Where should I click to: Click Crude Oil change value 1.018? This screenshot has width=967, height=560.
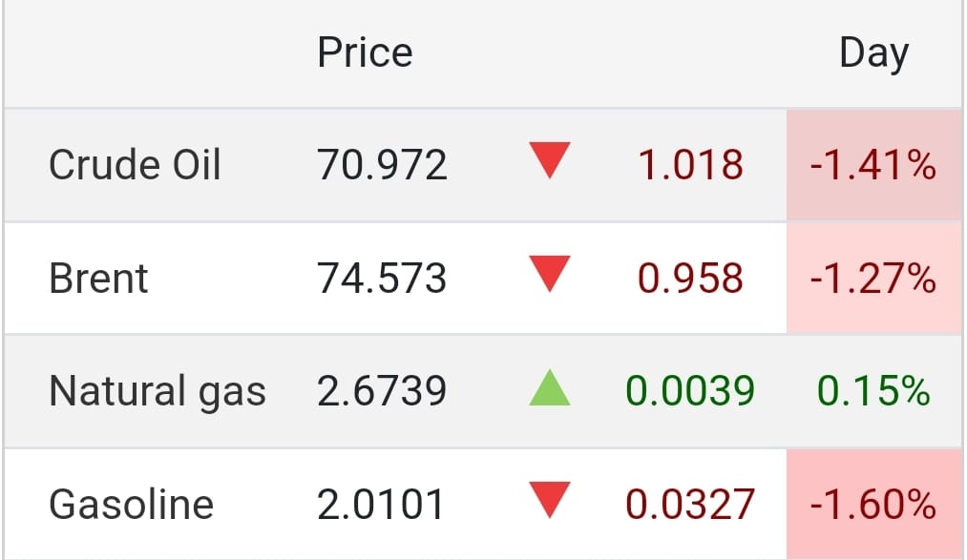pyautogui.click(x=690, y=165)
